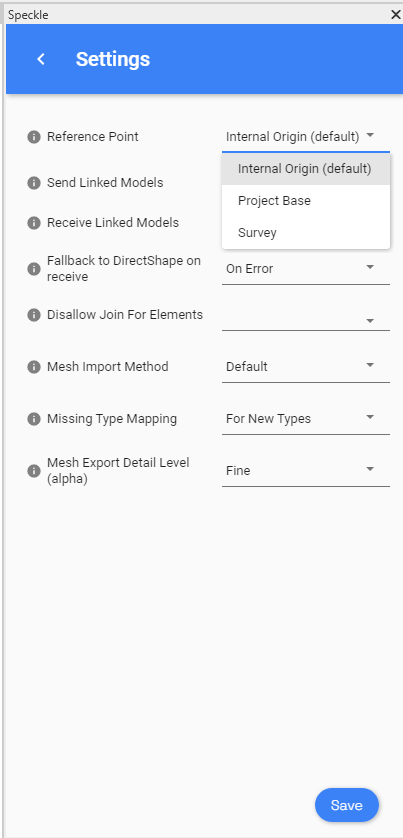Click info icon for Mesh Export Detail Level
The image size is (403, 838).
click(34, 471)
